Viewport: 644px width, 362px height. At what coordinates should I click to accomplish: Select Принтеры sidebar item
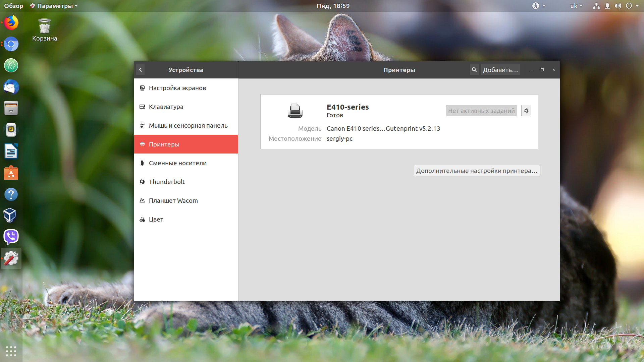[186, 144]
